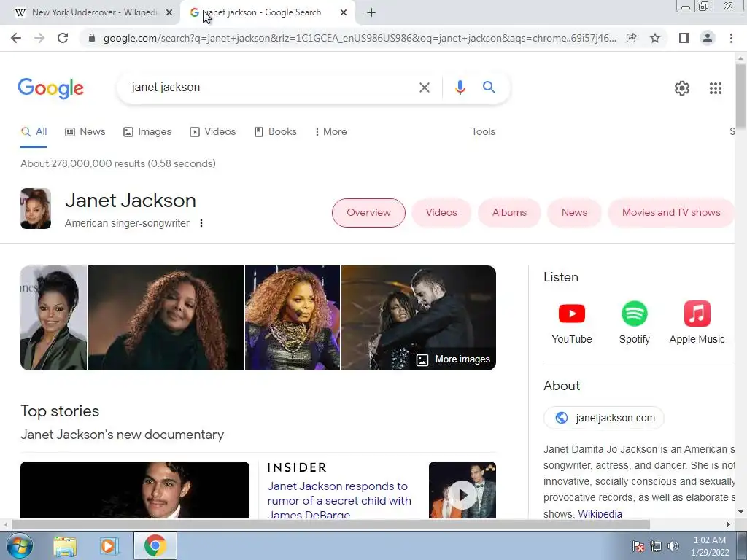The width and height of the screenshot is (747, 560).
Task: Switch to the News results tab
Action: coord(85,132)
